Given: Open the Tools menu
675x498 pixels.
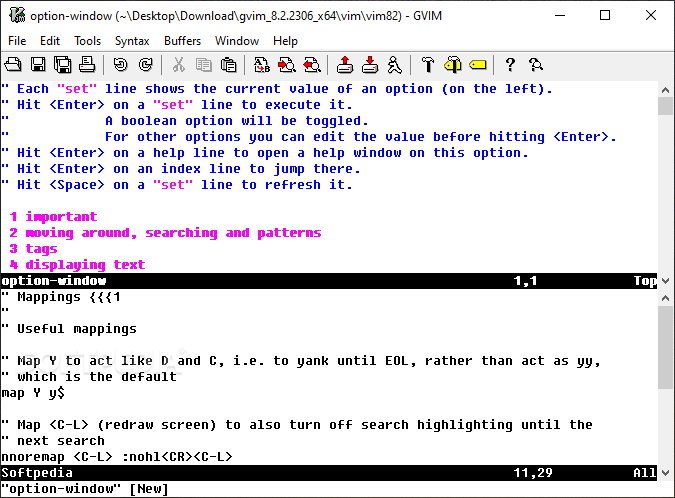Looking at the screenshot, I should click(87, 41).
